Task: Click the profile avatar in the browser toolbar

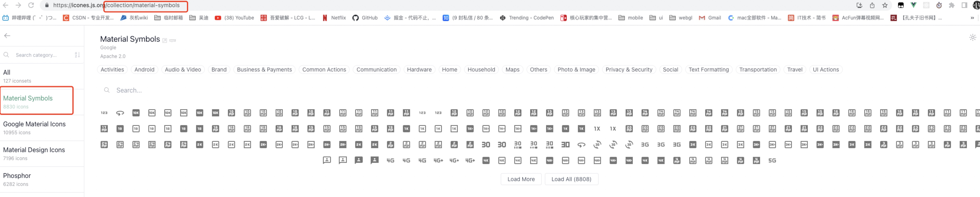Action: [976, 5]
